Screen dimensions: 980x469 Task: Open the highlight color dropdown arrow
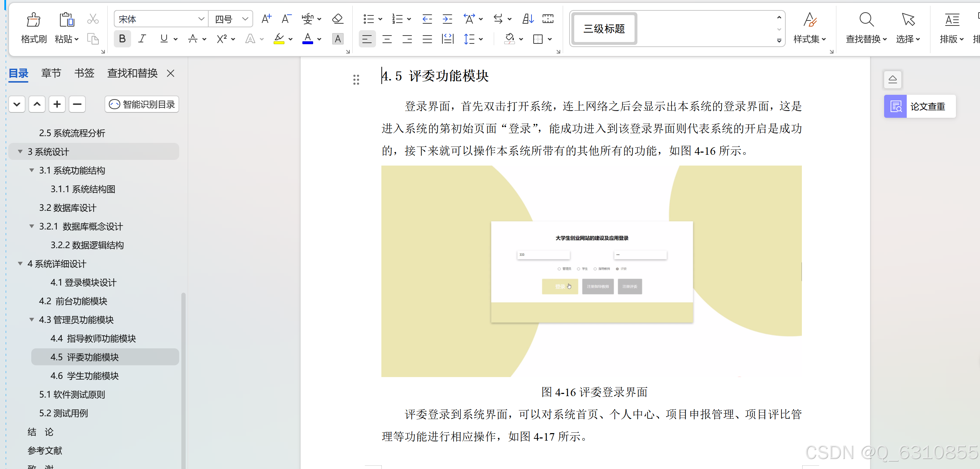click(x=291, y=39)
